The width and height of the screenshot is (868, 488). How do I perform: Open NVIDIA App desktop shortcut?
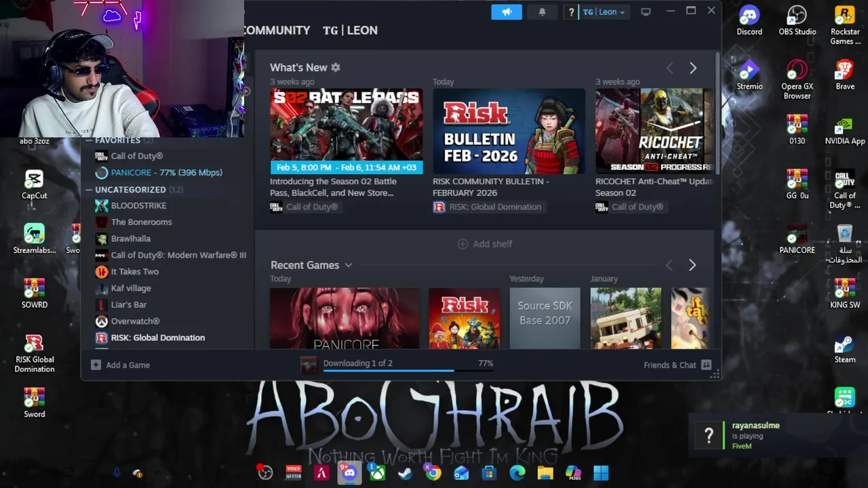(845, 130)
